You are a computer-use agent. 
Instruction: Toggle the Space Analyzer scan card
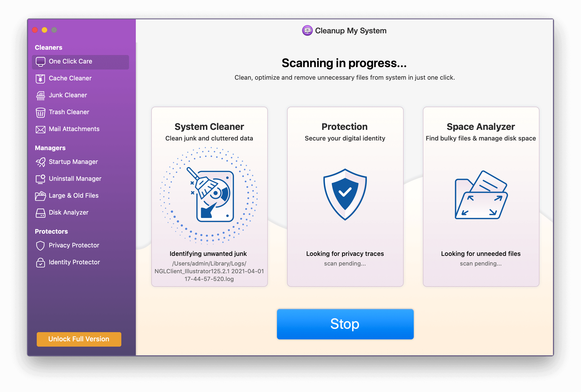[x=481, y=197]
